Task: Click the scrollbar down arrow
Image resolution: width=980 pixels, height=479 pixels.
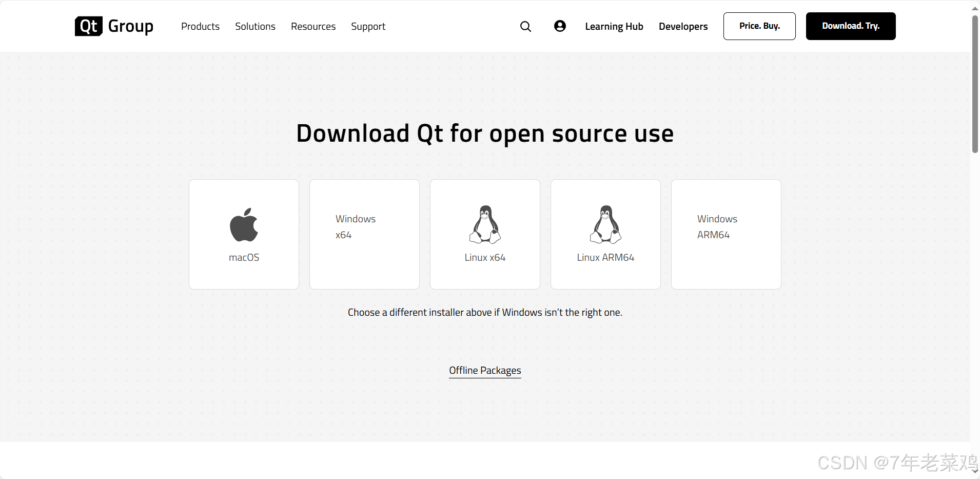Action: tap(975, 470)
